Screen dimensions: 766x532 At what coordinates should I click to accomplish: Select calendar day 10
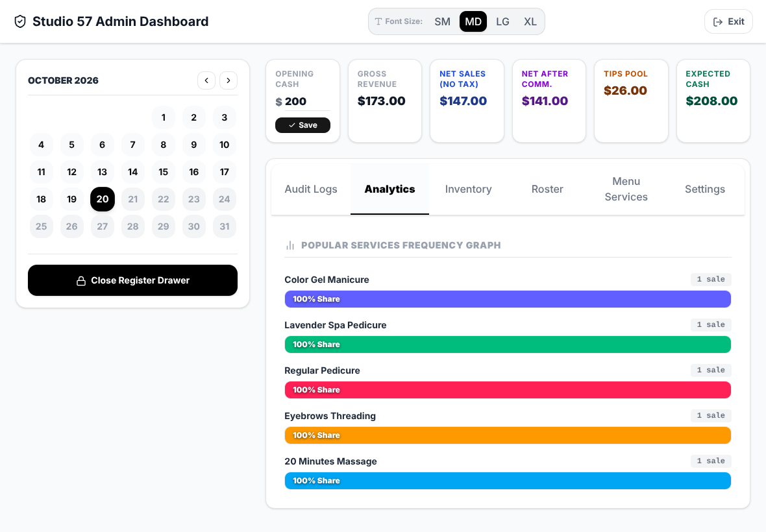(225, 145)
